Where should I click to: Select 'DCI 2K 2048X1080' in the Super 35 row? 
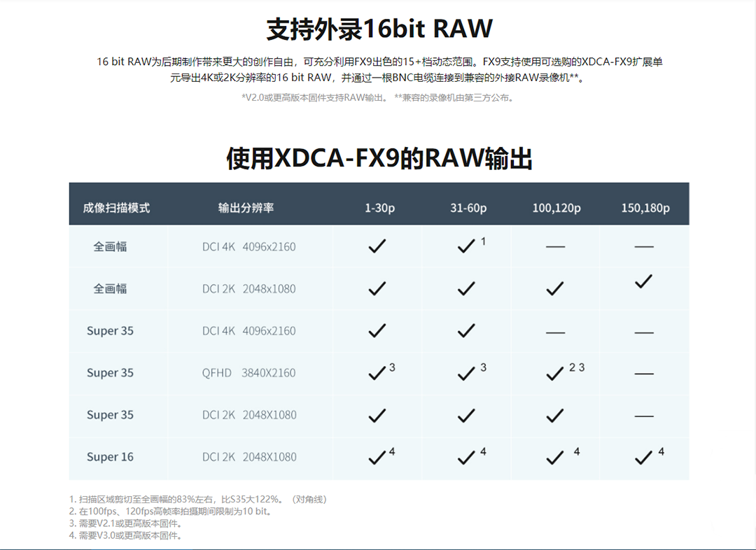pos(249,414)
